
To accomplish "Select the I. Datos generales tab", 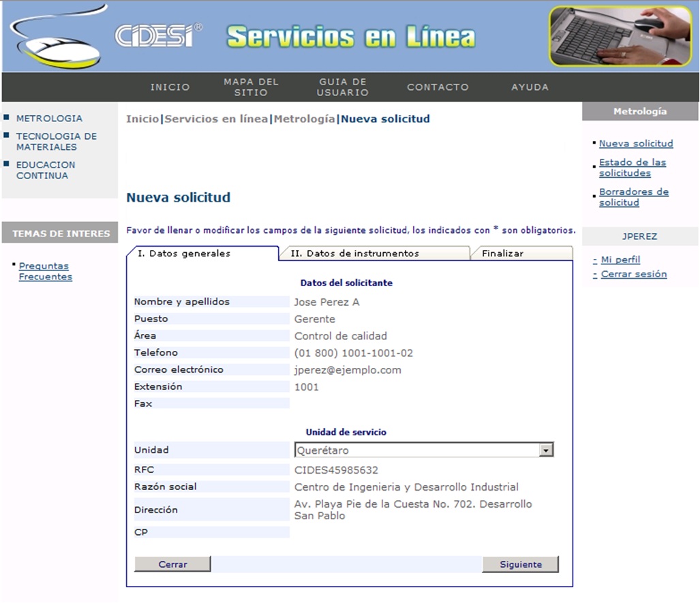I will pyautogui.click(x=184, y=253).
